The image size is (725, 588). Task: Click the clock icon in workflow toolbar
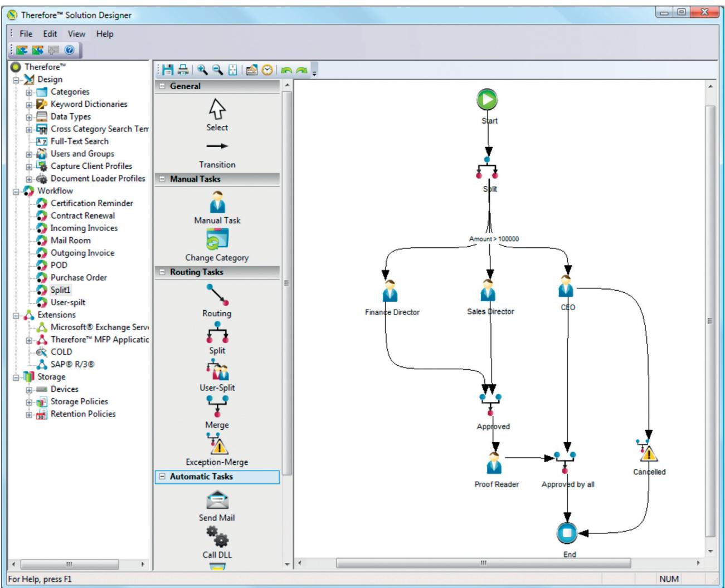click(x=267, y=70)
